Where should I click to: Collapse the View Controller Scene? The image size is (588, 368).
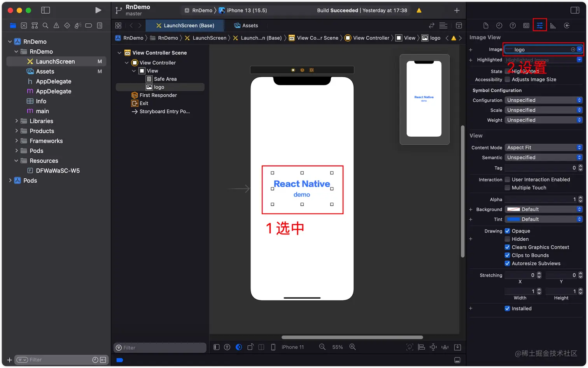[x=119, y=53]
